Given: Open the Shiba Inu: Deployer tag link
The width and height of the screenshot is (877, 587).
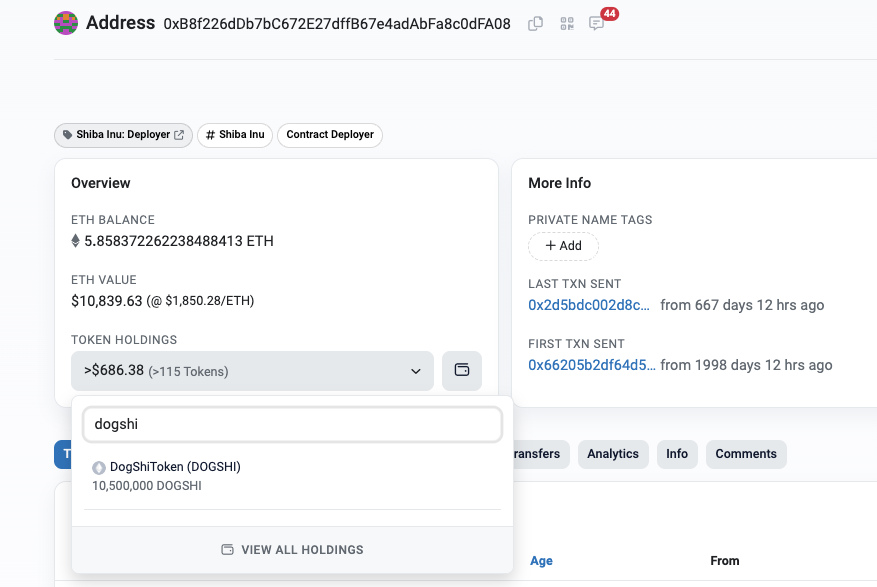Looking at the screenshot, I should pyautogui.click(x=123, y=135).
